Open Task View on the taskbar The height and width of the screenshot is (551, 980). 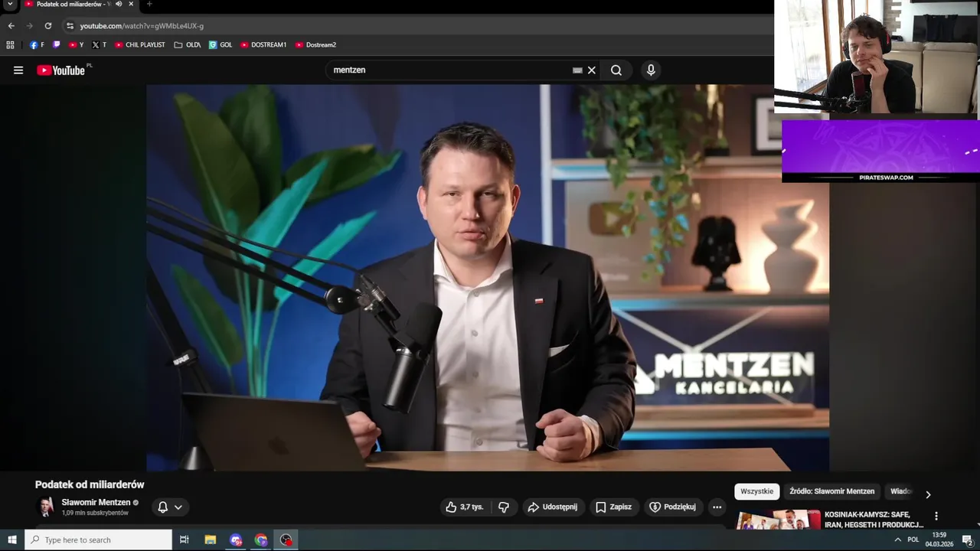[x=185, y=540]
